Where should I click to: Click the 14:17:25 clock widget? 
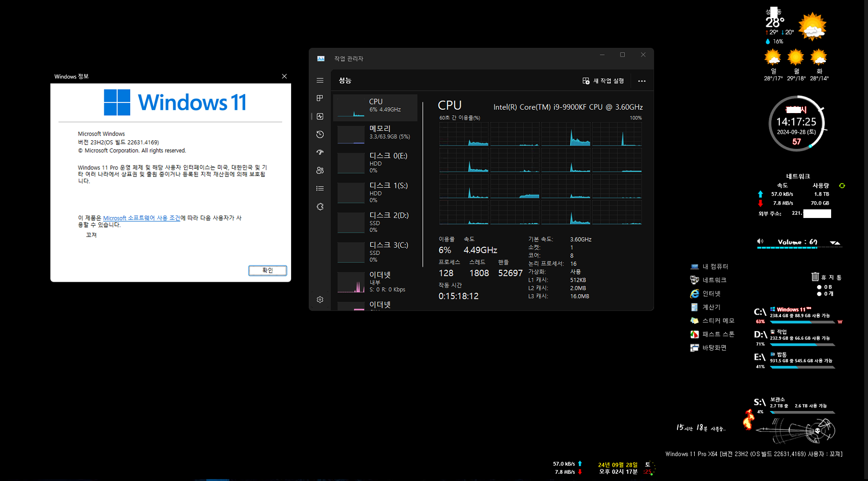797,123
